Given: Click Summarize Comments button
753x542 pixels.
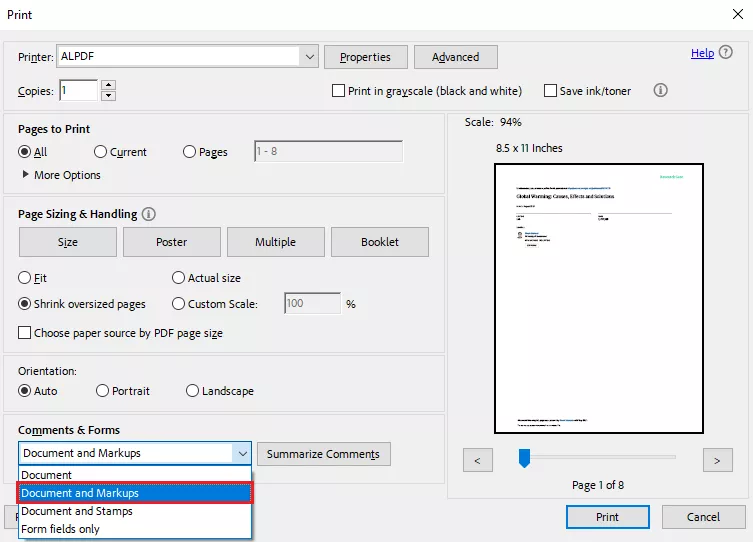Looking at the screenshot, I should coord(324,454).
